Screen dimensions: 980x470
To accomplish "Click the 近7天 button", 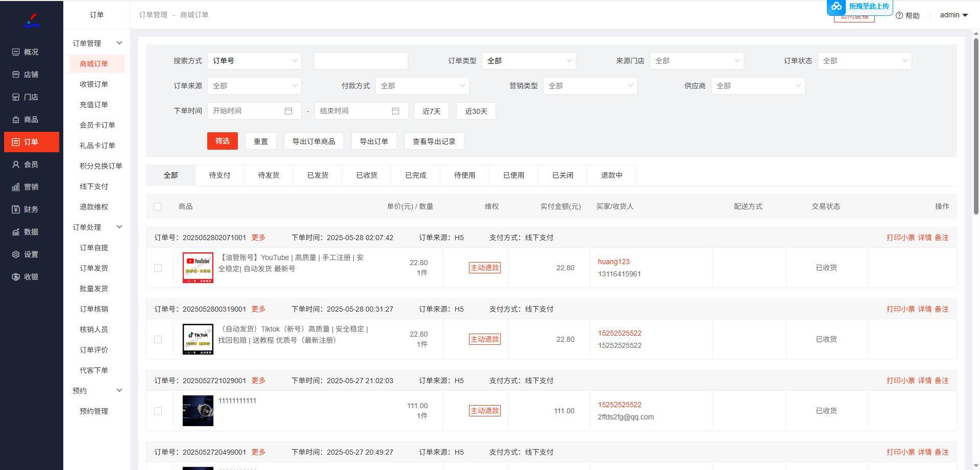I will [431, 111].
